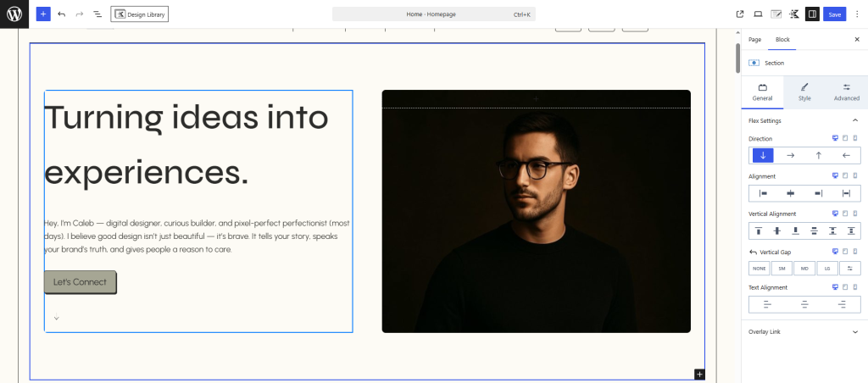Screen dimensions: 868x383
Task: Click the blue block inserter plus button
Action: pyautogui.click(x=43, y=14)
